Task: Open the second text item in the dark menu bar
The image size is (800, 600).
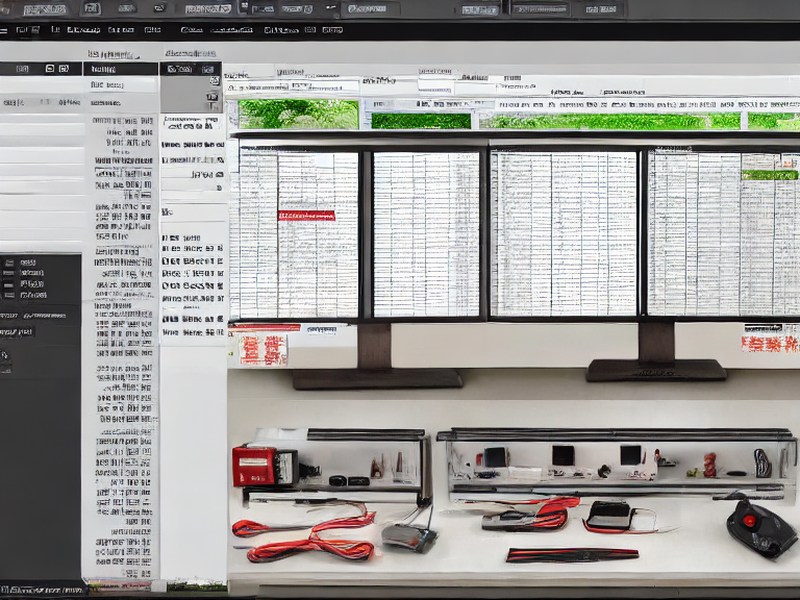Action: pyautogui.click(x=55, y=30)
